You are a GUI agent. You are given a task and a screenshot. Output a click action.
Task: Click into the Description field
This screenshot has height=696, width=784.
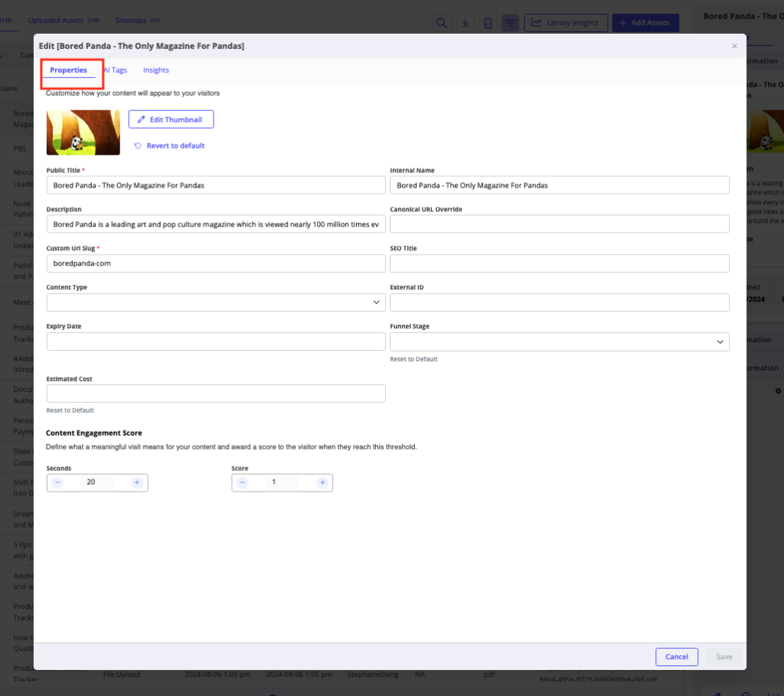pos(216,224)
